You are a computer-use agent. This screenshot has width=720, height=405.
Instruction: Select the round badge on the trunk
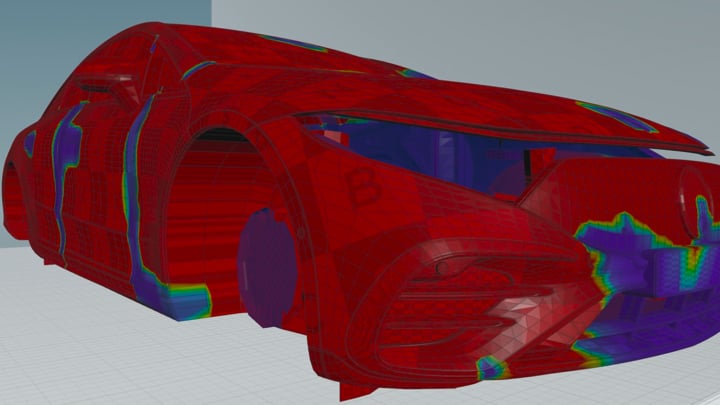pos(697,203)
